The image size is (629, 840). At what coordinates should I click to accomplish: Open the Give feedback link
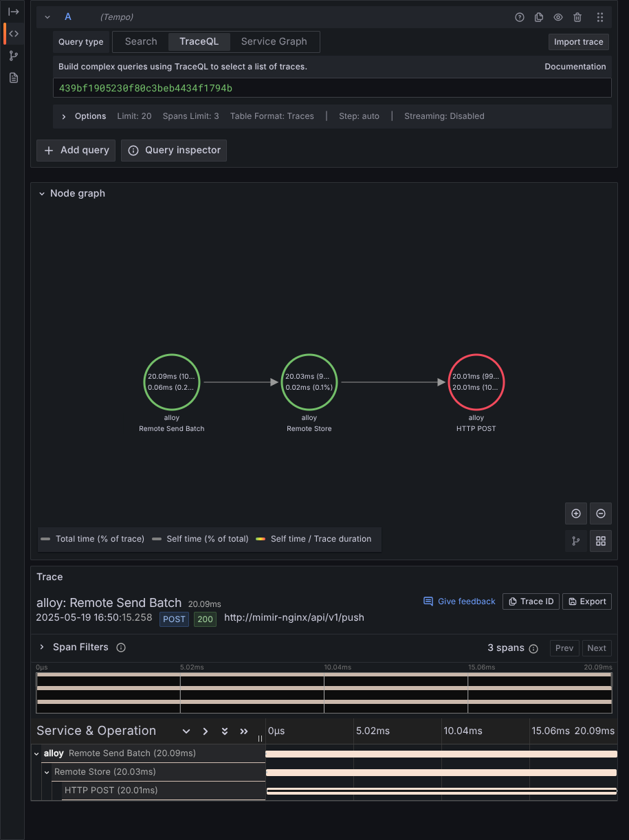click(459, 601)
